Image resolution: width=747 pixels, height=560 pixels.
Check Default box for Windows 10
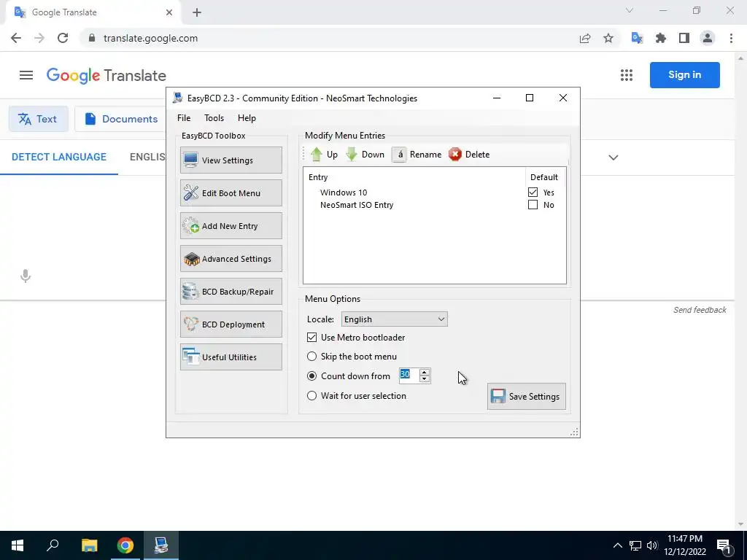pyautogui.click(x=533, y=192)
